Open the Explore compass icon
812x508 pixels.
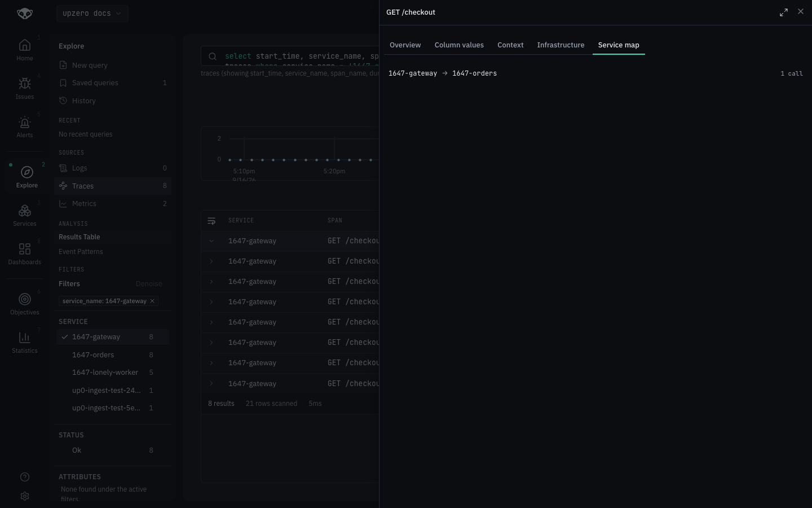tap(27, 172)
